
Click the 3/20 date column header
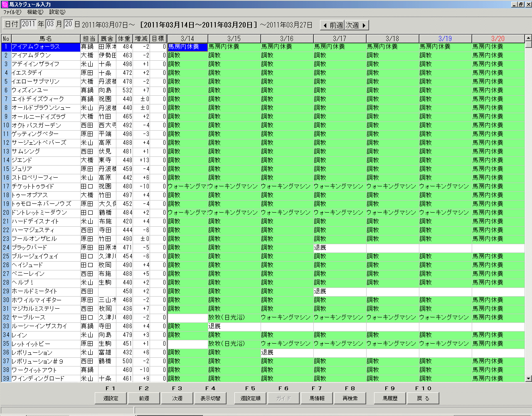pos(498,38)
